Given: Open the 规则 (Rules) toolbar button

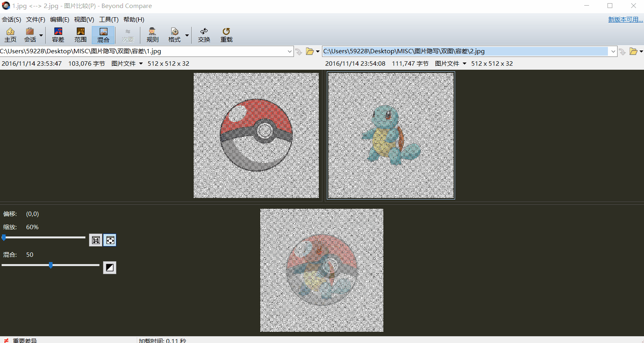Looking at the screenshot, I should 152,35.
